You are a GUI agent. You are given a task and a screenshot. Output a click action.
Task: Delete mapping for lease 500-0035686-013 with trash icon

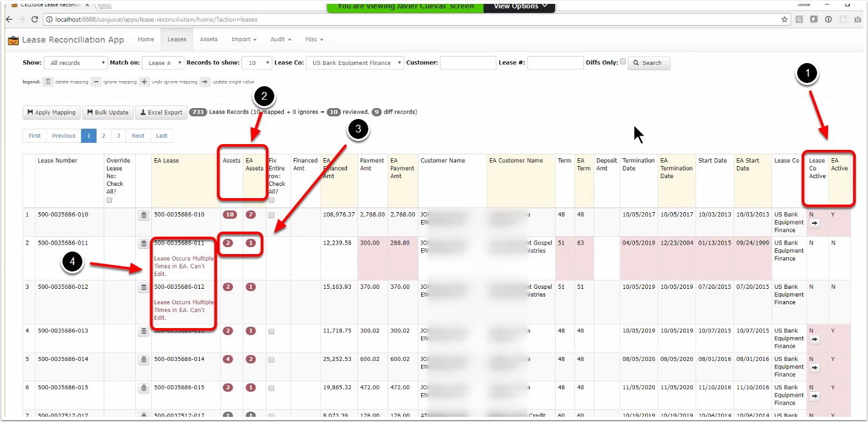click(144, 331)
